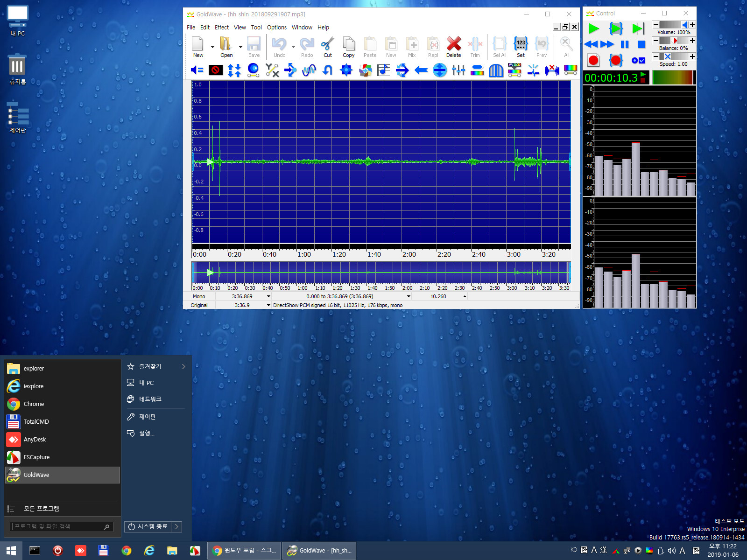This screenshot has width=747, height=560.
Task: Click the red Delete X icon
Action: tap(453, 44)
